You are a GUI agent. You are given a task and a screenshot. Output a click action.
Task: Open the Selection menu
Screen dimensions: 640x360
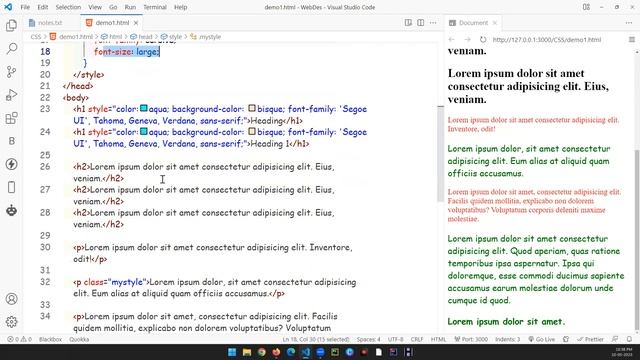(x=68, y=7)
